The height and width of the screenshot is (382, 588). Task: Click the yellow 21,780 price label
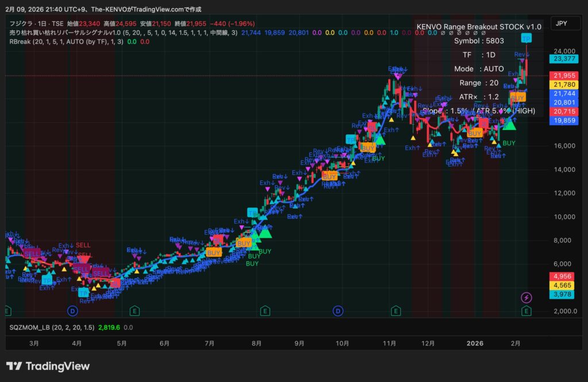pyautogui.click(x=562, y=84)
